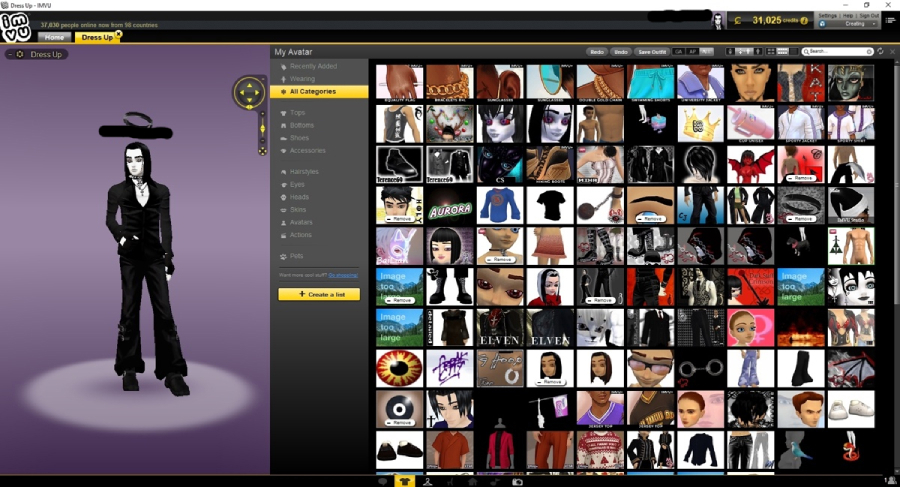Viewport: 900px width, 487px height.
Task: Switch to large thumbnails grid view
Action: coord(771,52)
